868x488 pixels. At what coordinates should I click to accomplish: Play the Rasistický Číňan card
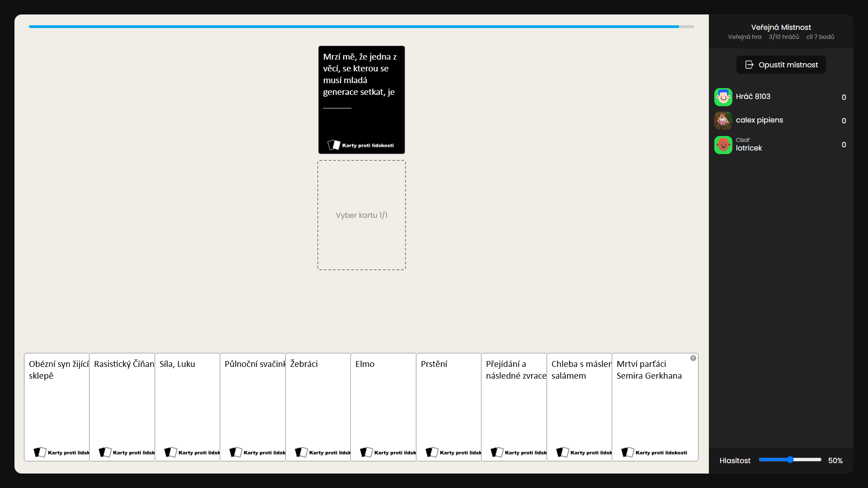[122, 407]
